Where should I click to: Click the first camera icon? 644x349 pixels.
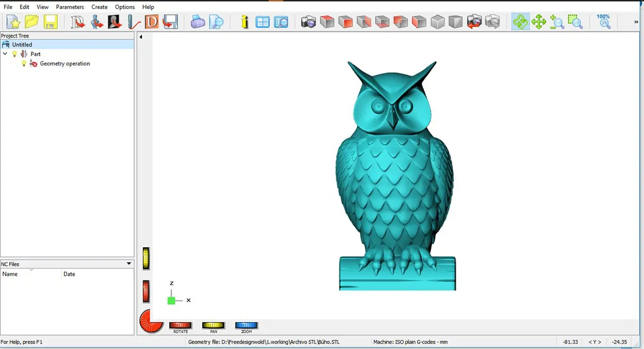point(308,21)
